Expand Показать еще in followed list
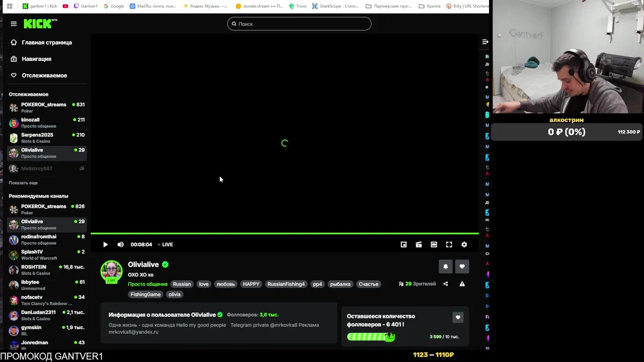This screenshot has width=644, height=362. pyautogui.click(x=23, y=183)
